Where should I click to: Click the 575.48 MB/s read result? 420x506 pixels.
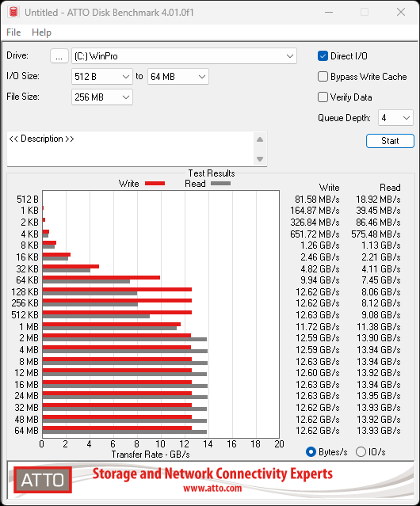click(376, 234)
